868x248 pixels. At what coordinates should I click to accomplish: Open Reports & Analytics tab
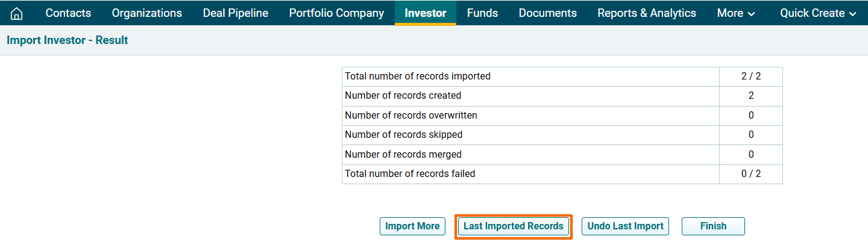click(646, 13)
